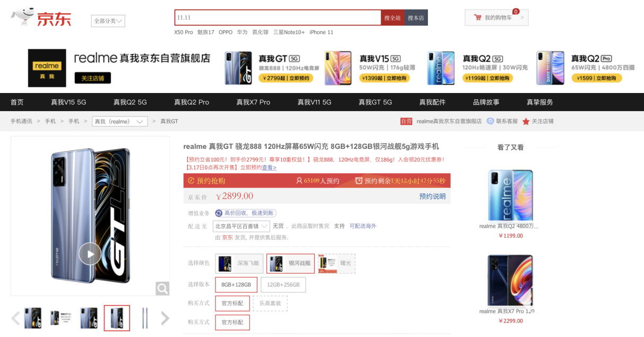Open the 真我（realme）breadcrumb dropdown
The width and height of the screenshot is (644, 337).
(119, 121)
